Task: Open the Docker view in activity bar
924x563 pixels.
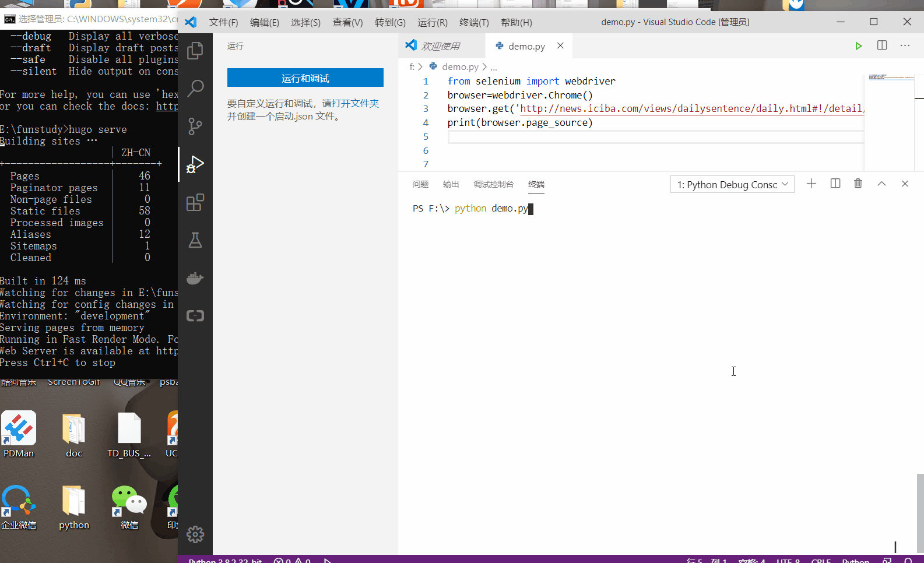Action: [x=195, y=278]
